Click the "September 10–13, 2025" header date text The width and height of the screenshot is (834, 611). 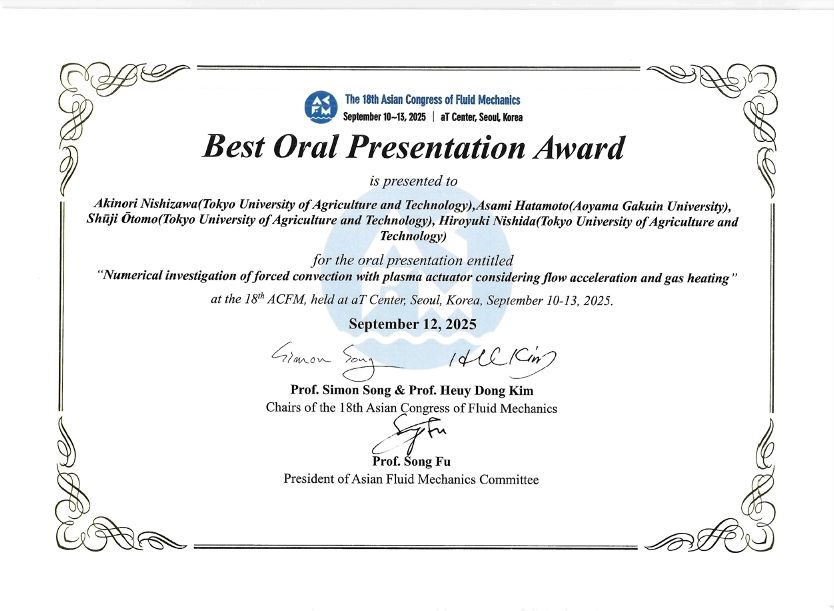tap(384, 117)
